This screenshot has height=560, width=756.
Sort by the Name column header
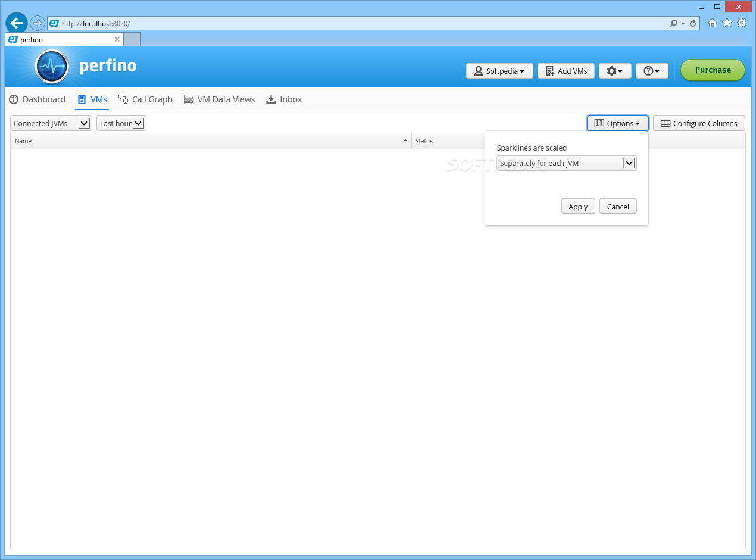tap(211, 141)
